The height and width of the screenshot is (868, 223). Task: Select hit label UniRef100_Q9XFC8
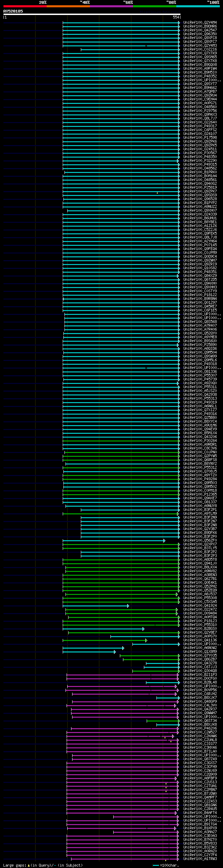point(200,38)
